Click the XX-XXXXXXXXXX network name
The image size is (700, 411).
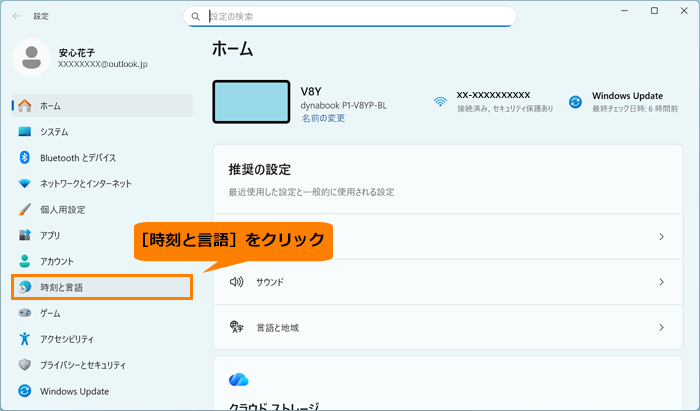point(493,95)
